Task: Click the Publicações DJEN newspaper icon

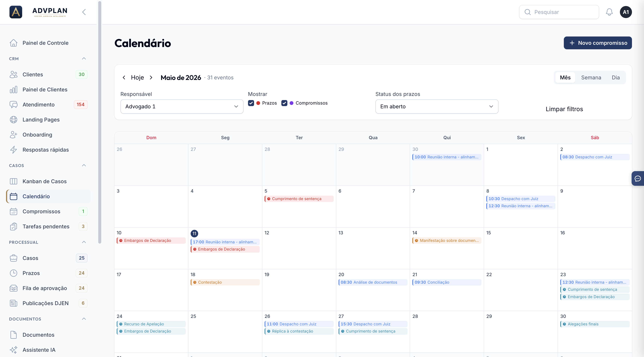Action: click(14, 303)
